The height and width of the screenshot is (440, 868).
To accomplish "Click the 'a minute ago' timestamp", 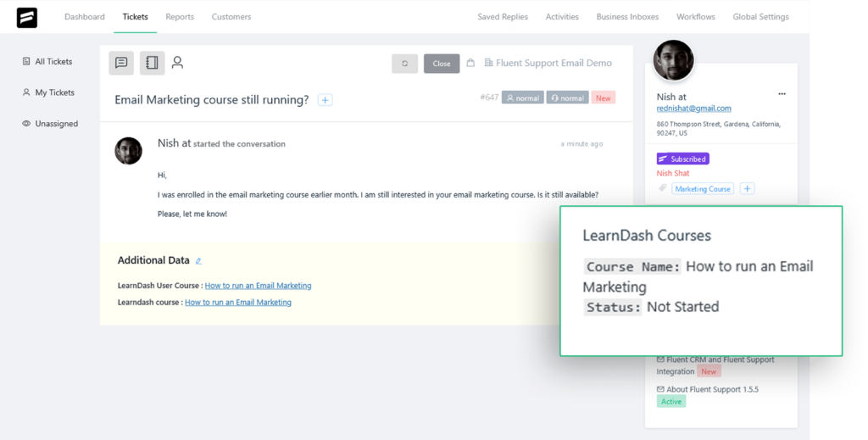I will point(581,144).
